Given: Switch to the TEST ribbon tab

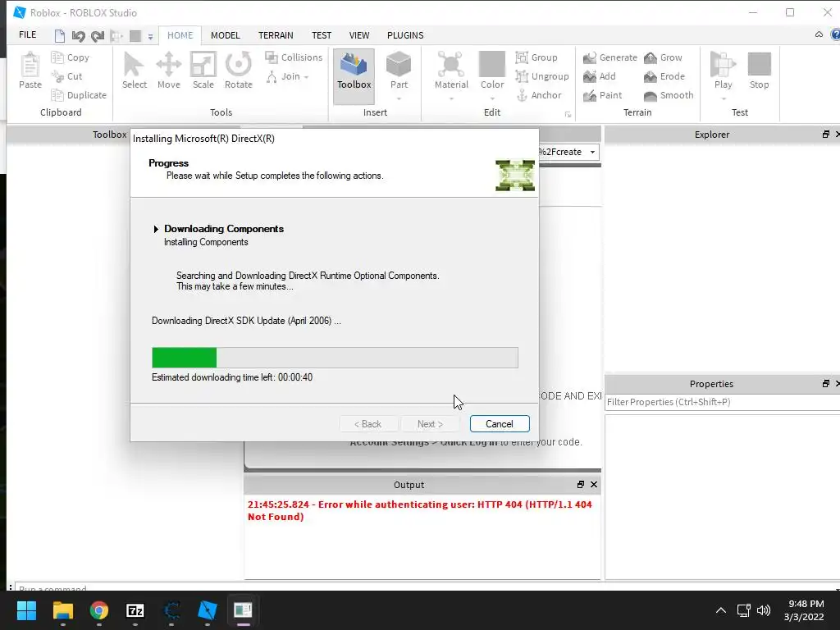Looking at the screenshot, I should tap(322, 35).
